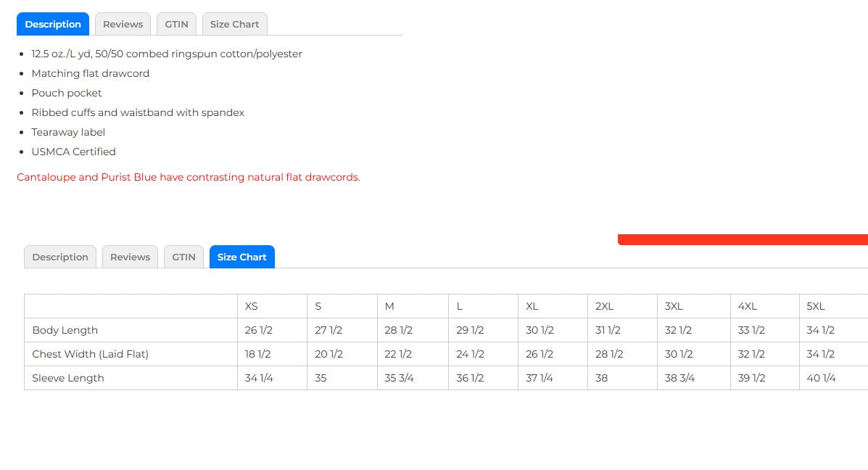Select the XS column header

click(252, 306)
